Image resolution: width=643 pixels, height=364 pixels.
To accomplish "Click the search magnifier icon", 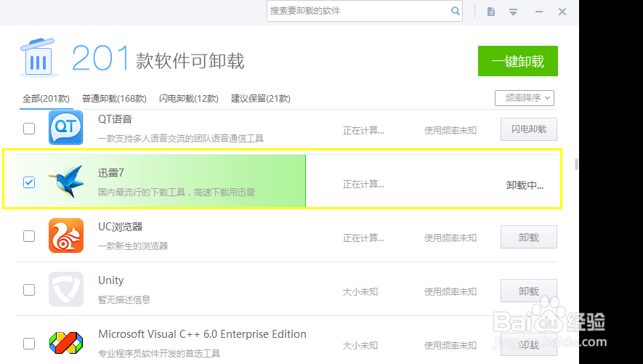I will point(455,11).
